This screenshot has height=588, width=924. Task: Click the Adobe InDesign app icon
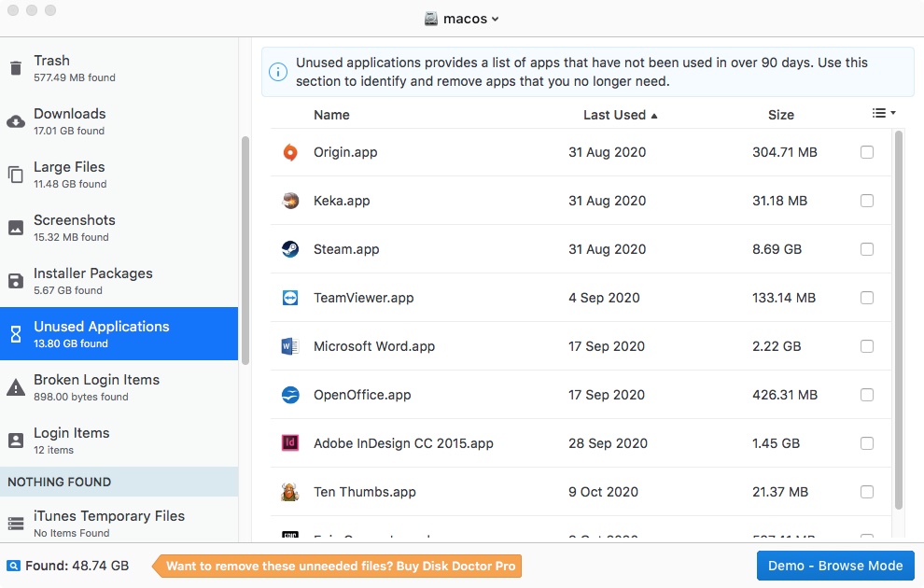click(x=290, y=442)
